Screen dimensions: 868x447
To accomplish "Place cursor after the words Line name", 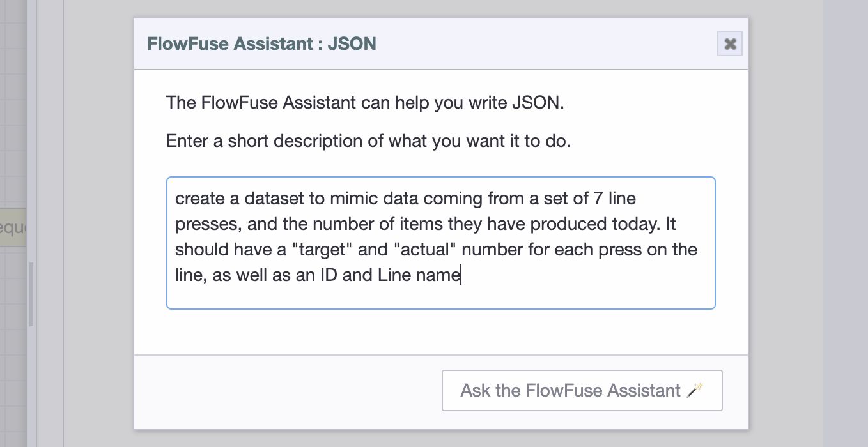I will tap(461, 275).
